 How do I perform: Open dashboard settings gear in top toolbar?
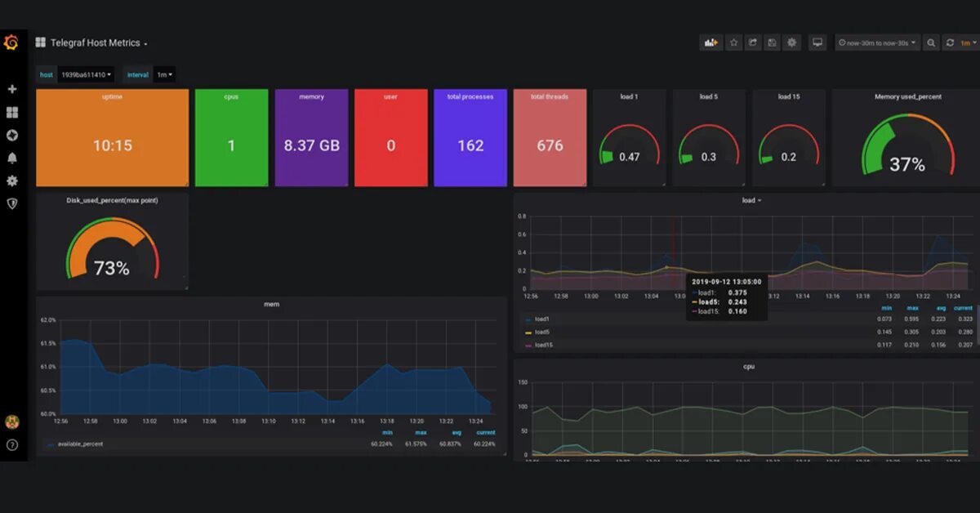[x=791, y=42]
